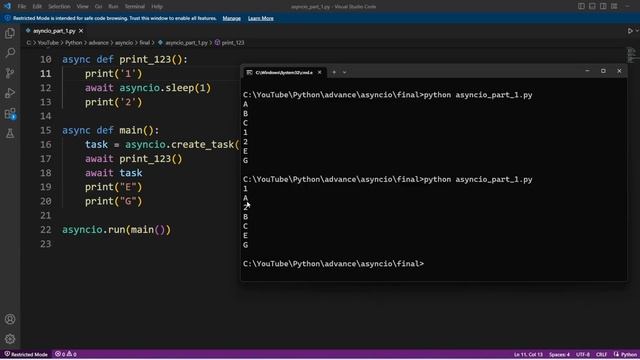Run the Python file with play icon
This screenshot has width=640, height=360.
tap(630, 31)
